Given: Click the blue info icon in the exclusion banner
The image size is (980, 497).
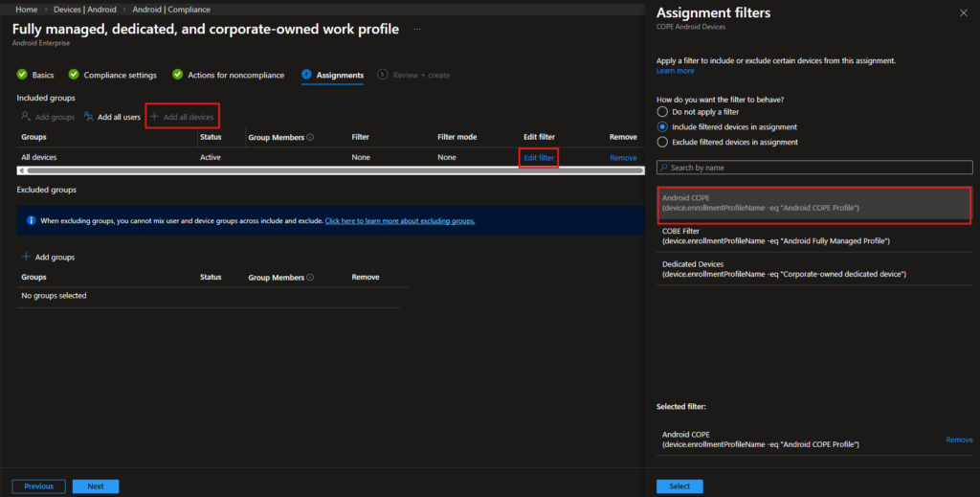Looking at the screenshot, I should click(31, 220).
